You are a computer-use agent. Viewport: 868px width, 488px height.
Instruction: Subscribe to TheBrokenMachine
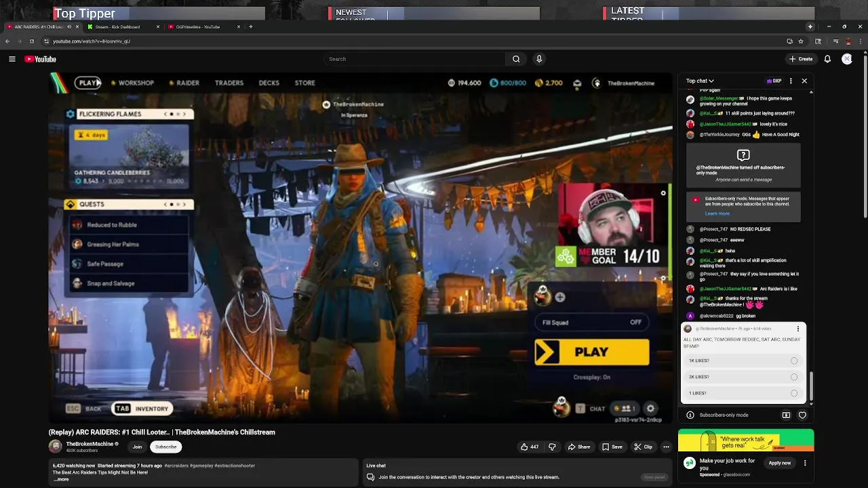[166, 447]
